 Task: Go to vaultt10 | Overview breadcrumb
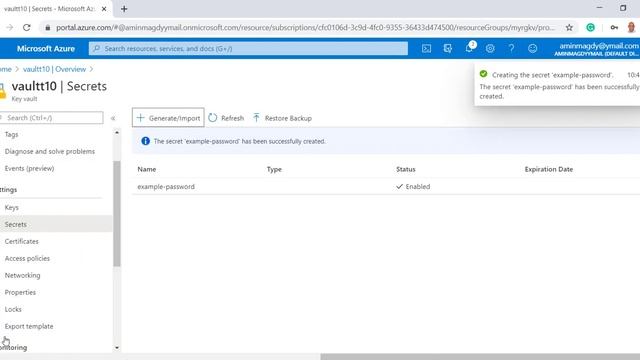pyautogui.click(x=54, y=69)
